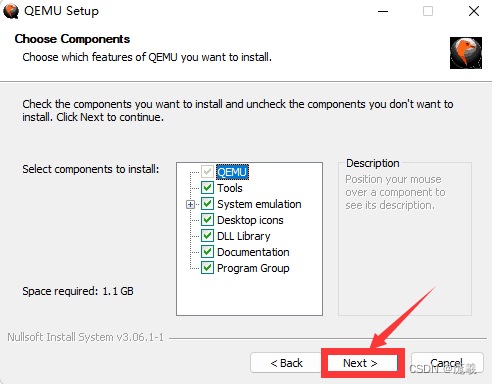Disable the Desktop icons checkbox
This screenshot has height=384, width=492.
pos(207,220)
